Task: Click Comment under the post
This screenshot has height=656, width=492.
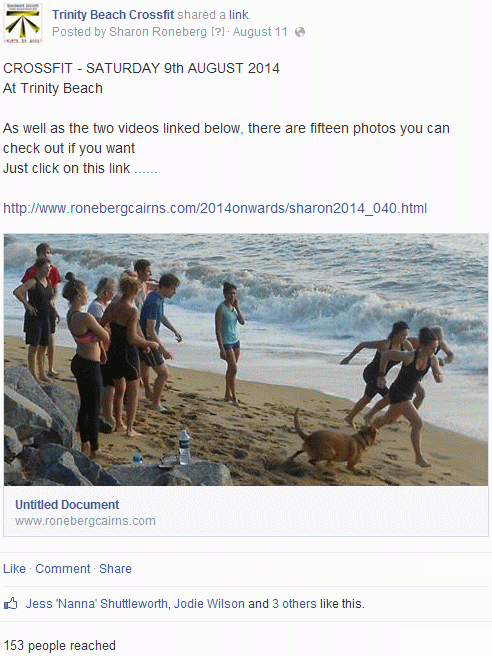Action: pos(63,569)
